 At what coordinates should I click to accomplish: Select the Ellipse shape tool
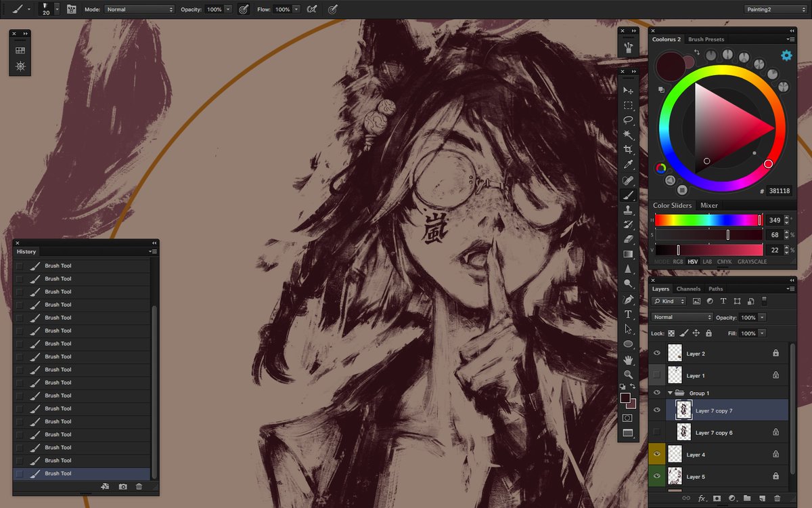(628, 344)
